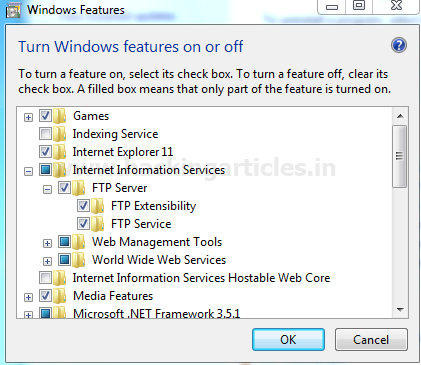
Task: Select the Internet Explorer 11 tree item
Action: click(x=123, y=152)
